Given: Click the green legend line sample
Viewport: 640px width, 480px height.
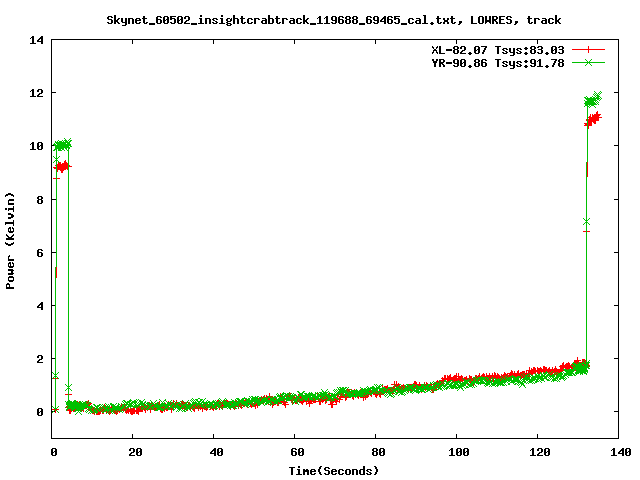Looking at the screenshot, I should click(x=588, y=62).
